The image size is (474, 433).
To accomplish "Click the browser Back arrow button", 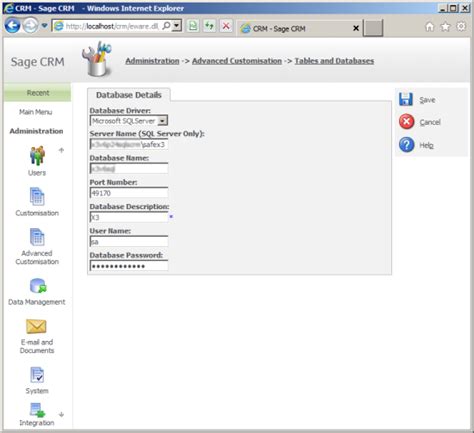I will (12, 26).
